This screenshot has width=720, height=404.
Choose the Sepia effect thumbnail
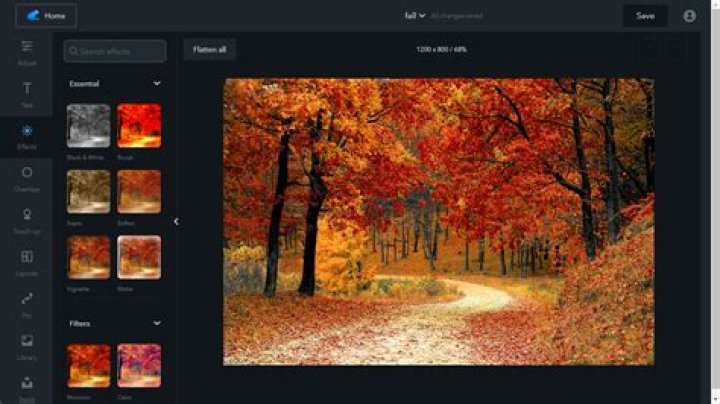point(89,191)
